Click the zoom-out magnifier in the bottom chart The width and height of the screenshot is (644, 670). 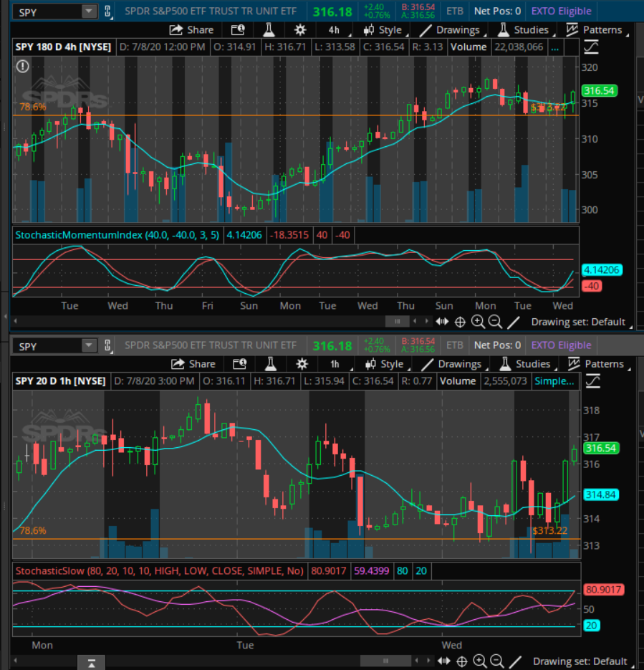497,661
